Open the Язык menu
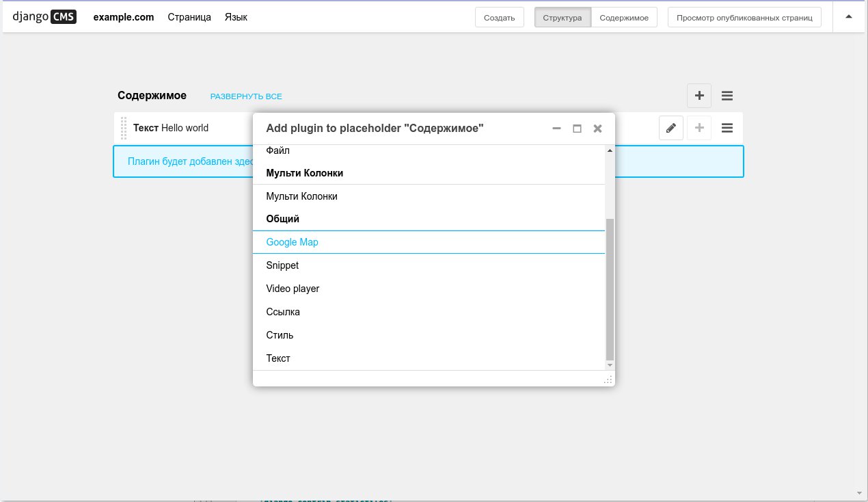868x502 pixels. (x=236, y=17)
